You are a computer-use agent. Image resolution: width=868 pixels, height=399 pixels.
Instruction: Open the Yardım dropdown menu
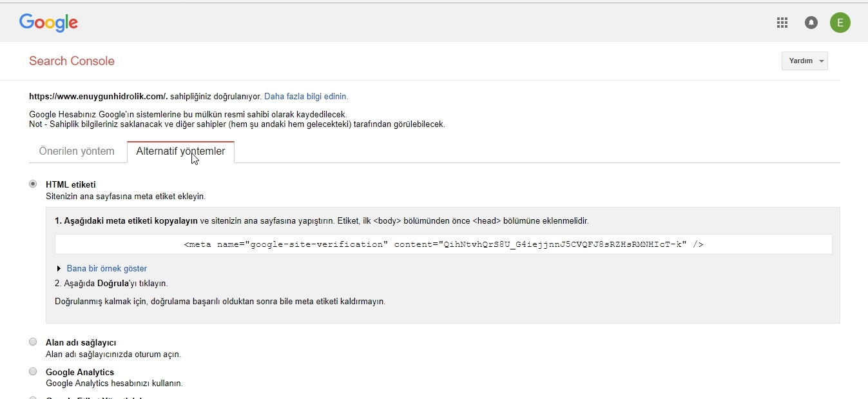(x=804, y=61)
